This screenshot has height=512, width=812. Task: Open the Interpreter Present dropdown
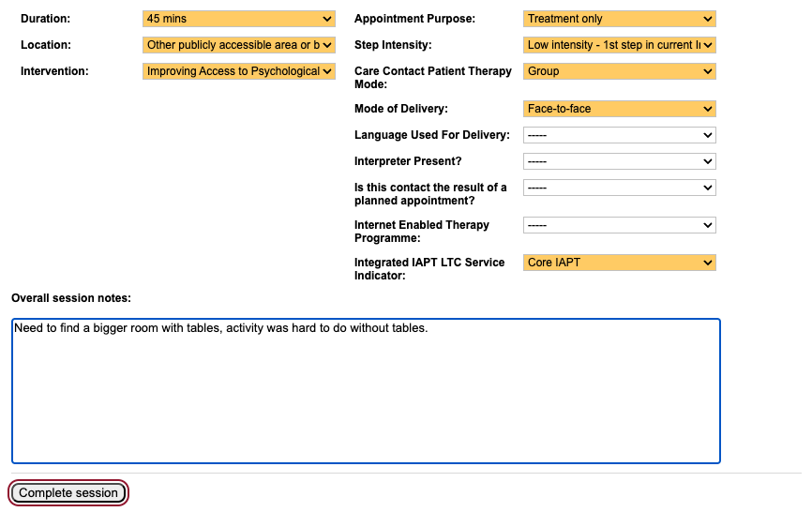pyautogui.click(x=619, y=161)
